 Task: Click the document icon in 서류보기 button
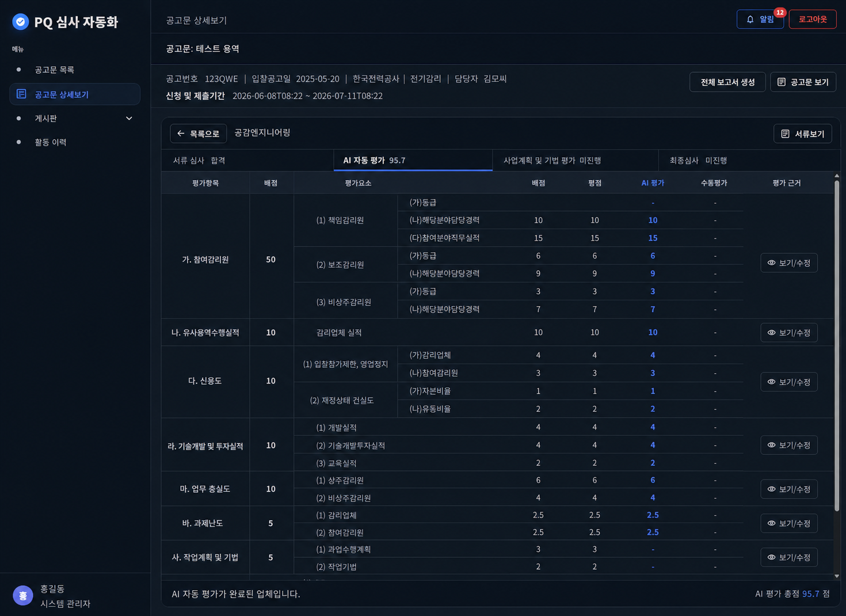click(x=785, y=134)
